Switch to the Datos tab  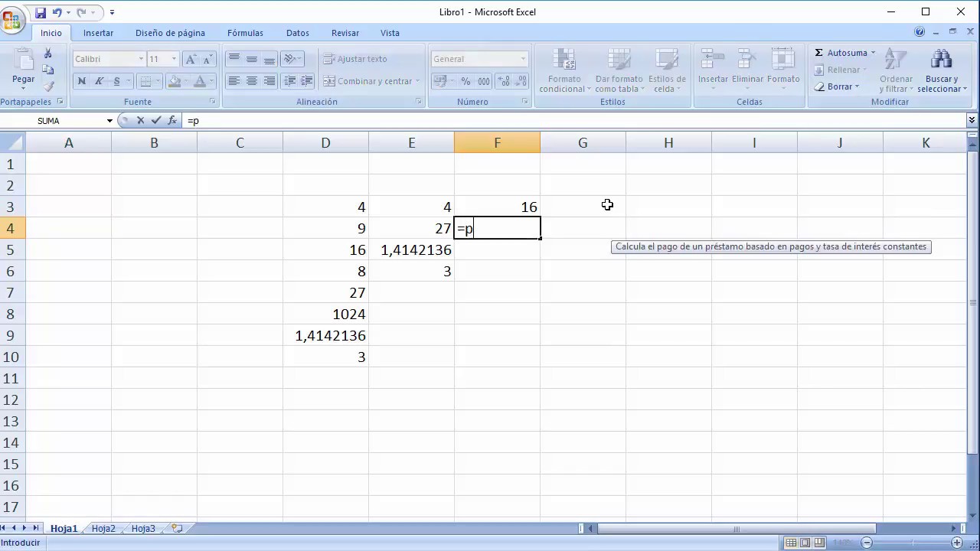pos(298,33)
